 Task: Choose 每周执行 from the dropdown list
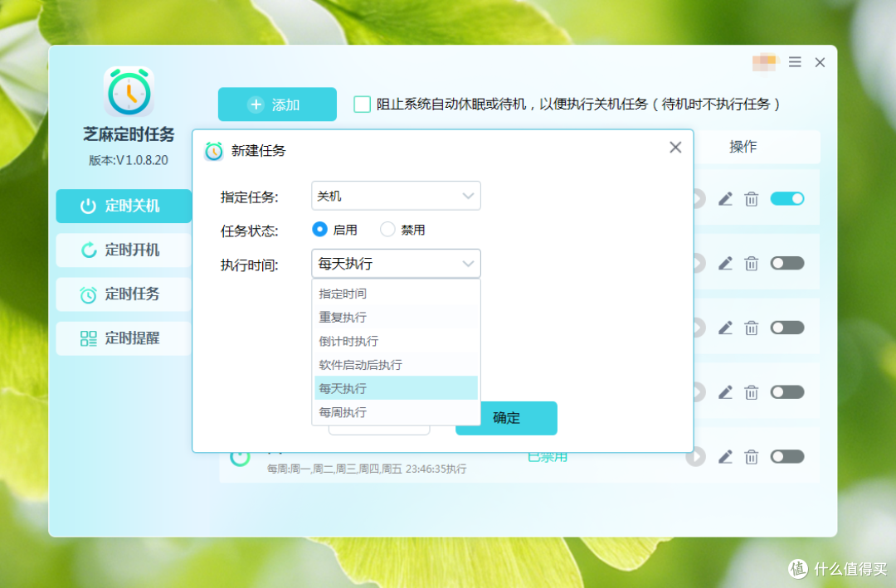pos(396,412)
